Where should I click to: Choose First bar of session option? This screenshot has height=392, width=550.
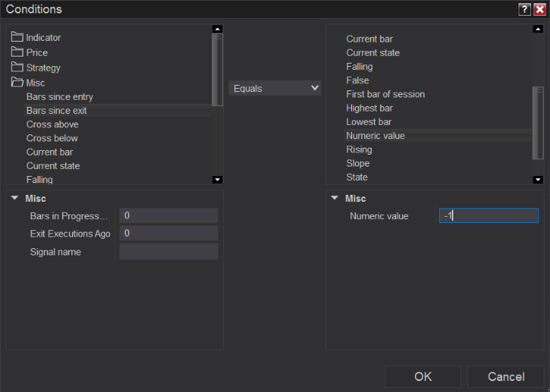385,94
